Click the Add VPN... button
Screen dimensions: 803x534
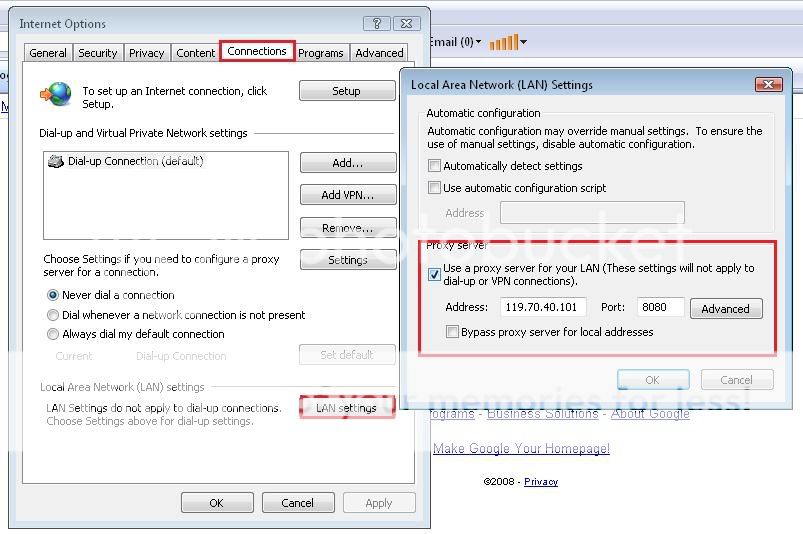pyautogui.click(x=347, y=195)
